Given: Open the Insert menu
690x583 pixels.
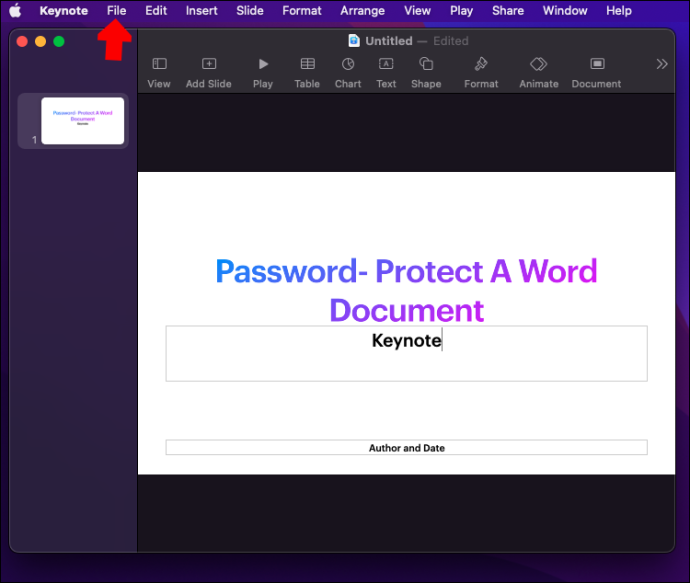Looking at the screenshot, I should coord(202,11).
